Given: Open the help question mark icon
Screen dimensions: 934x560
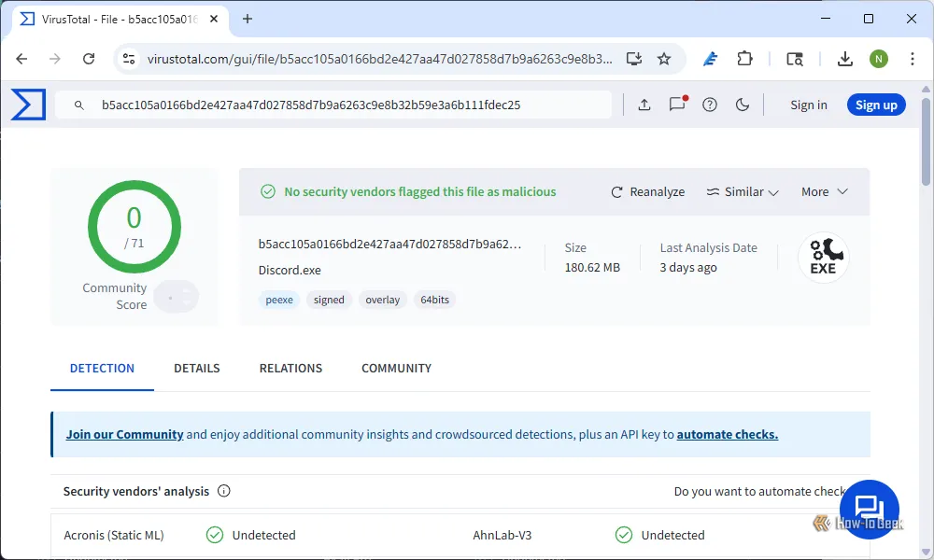Looking at the screenshot, I should click(x=710, y=105).
